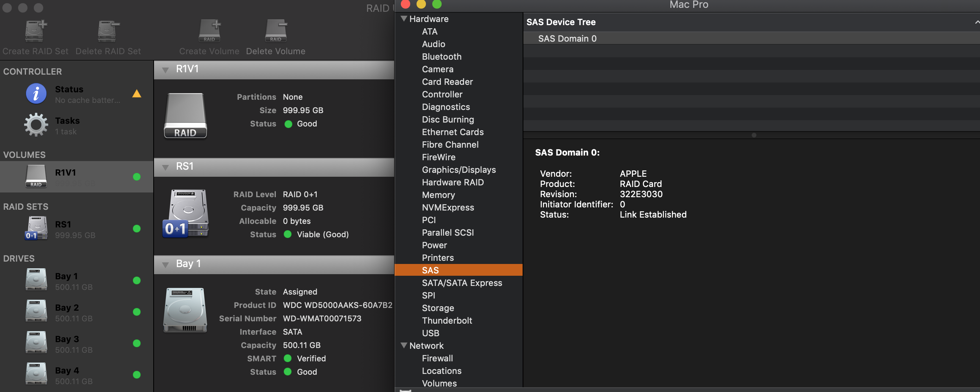
Task: Click the yellow warning triangle beside Status
Action: point(136,93)
